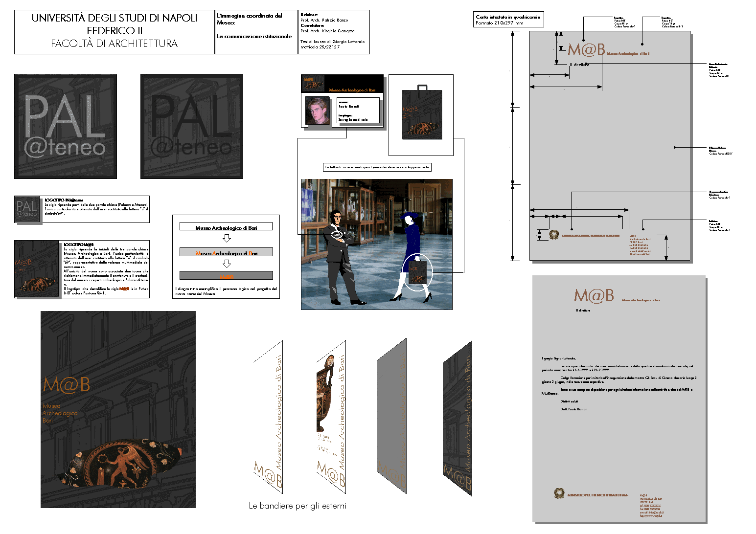756x534 pixels.
Task: Click the address block on the dimensioned letterhead
Action: point(640,245)
